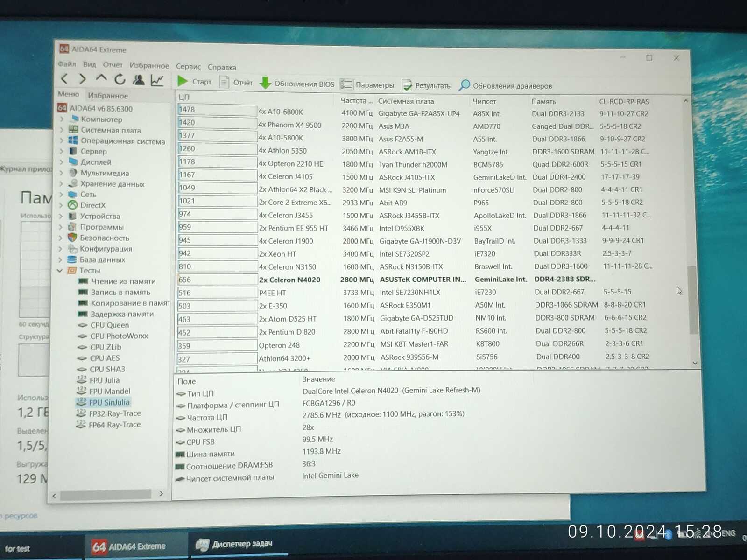Click Обновления BIOS toolbar button
Screen dimensions: 747x560
(x=297, y=84)
